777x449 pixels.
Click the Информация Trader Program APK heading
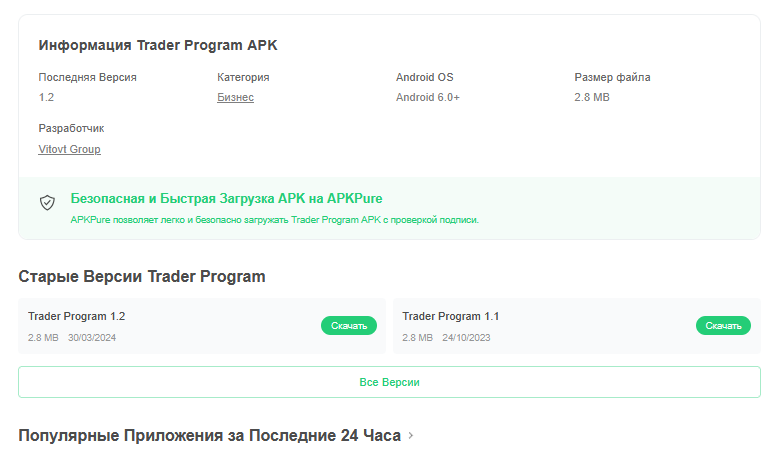[x=158, y=45]
